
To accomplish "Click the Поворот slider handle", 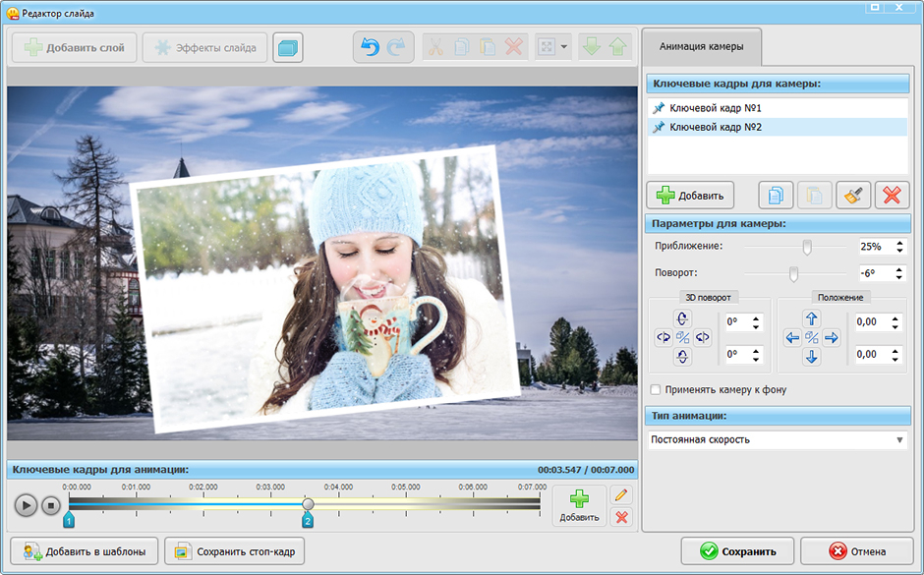I will click(794, 274).
